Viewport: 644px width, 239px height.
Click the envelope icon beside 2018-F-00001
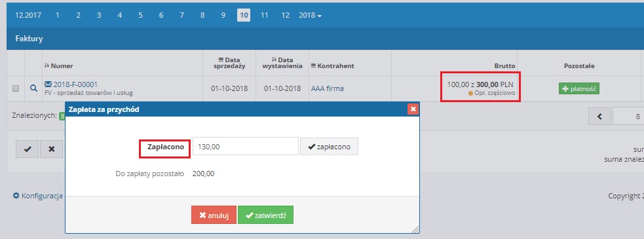(x=48, y=84)
